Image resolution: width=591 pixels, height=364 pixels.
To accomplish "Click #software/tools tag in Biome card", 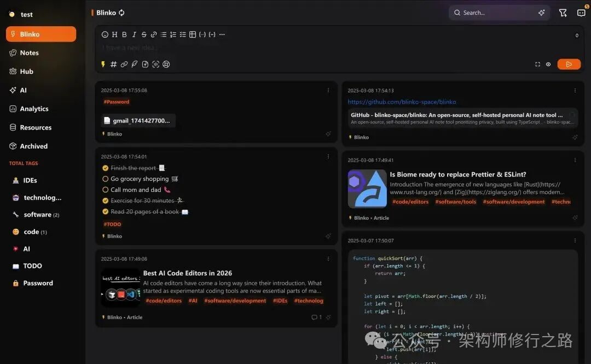I will [x=456, y=202].
